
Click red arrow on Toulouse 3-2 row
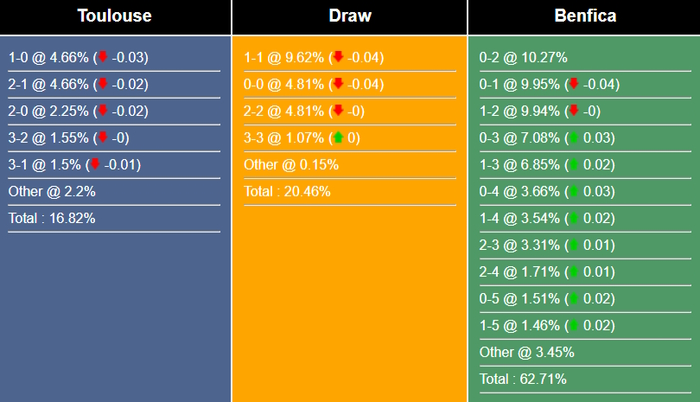pos(102,138)
